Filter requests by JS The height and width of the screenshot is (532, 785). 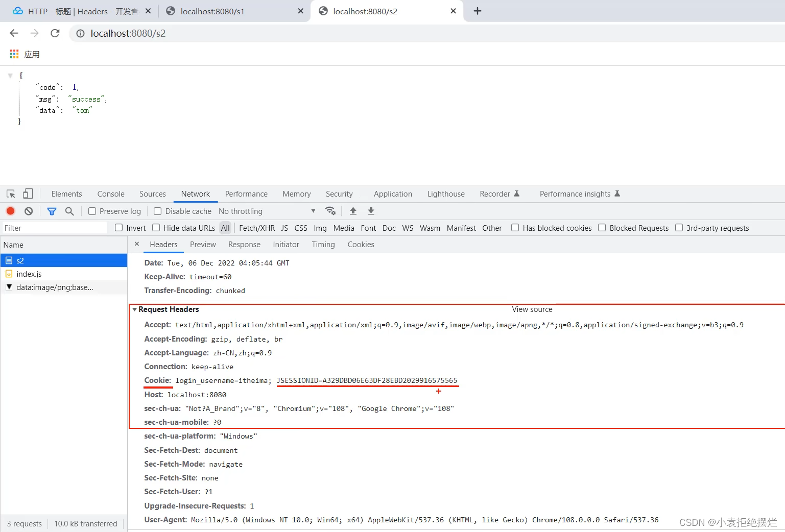point(284,228)
